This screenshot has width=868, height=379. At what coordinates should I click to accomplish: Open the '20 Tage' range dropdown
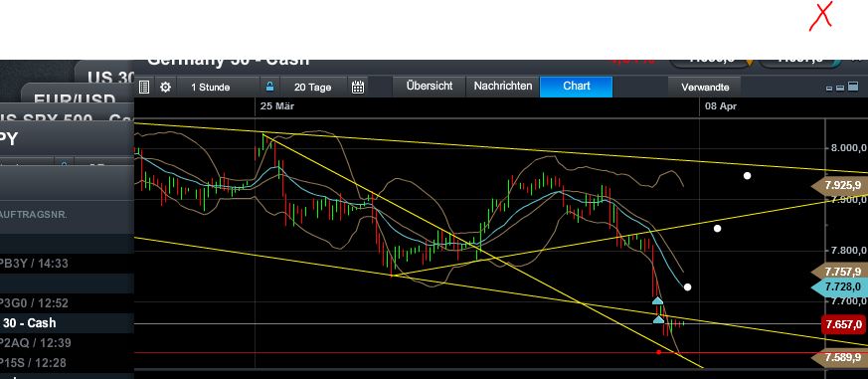(313, 87)
